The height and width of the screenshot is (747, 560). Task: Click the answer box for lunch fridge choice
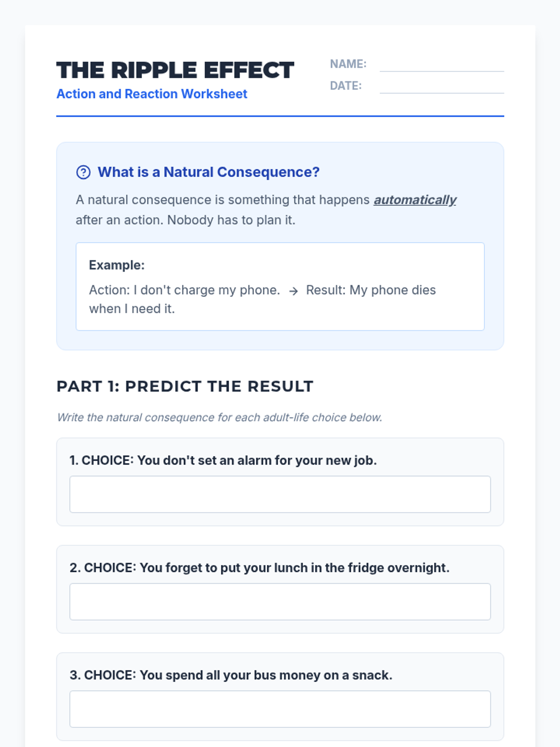(x=280, y=602)
